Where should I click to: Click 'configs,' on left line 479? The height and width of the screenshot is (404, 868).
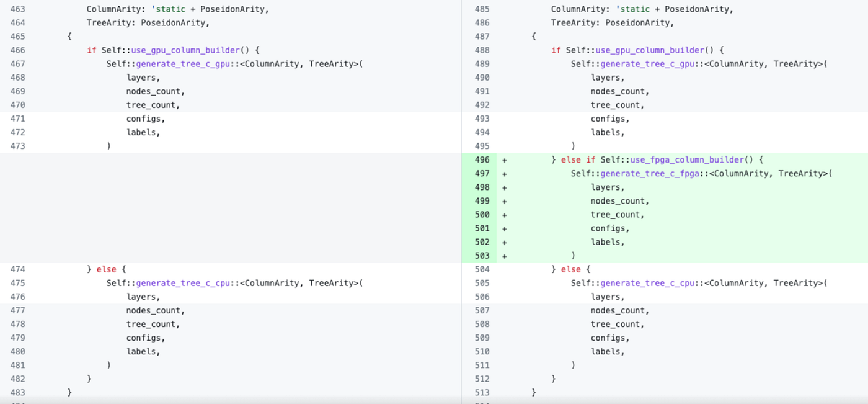(x=146, y=338)
